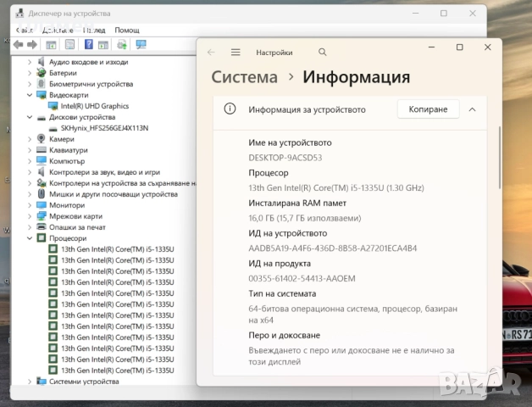Click the Update driver toolbar icon
532x407 pixels.
(122, 45)
